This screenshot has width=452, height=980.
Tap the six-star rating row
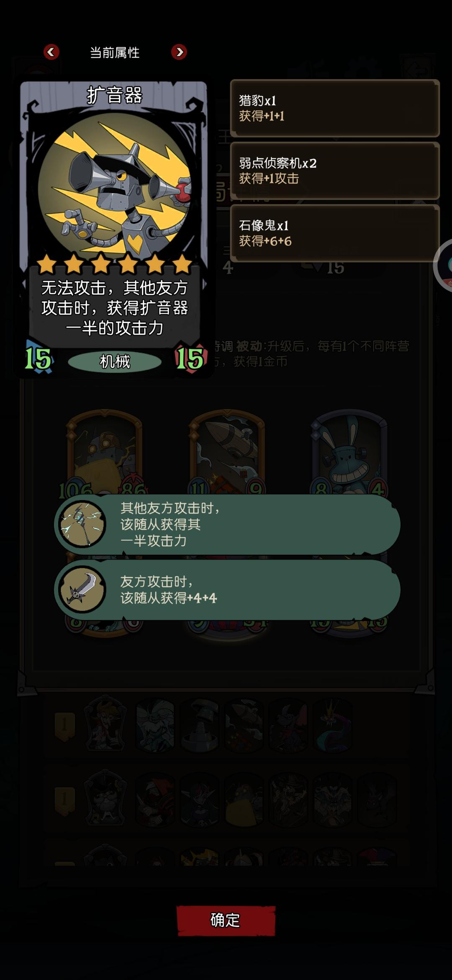pos(114,264)
